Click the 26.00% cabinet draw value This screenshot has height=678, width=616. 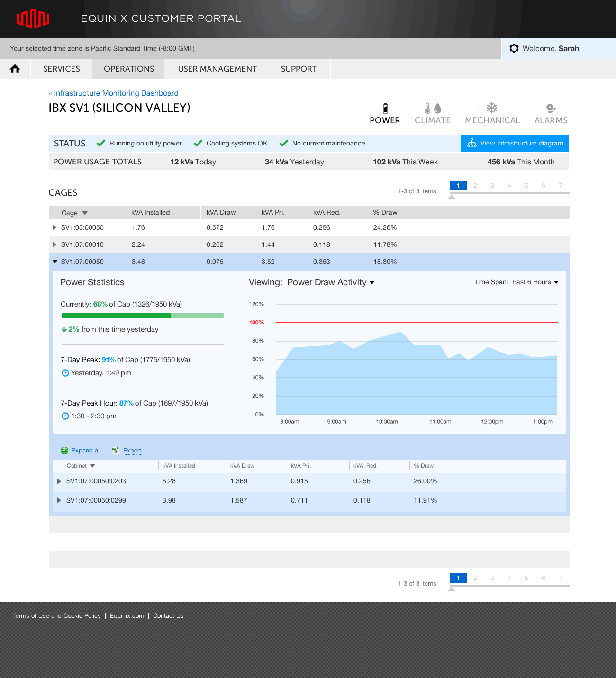426,481
